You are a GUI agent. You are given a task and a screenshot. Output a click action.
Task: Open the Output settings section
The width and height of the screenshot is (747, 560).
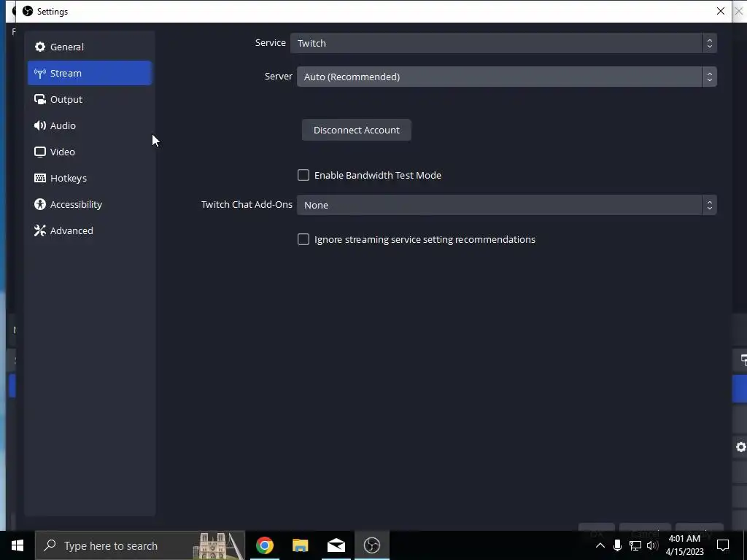pos(90,99)
